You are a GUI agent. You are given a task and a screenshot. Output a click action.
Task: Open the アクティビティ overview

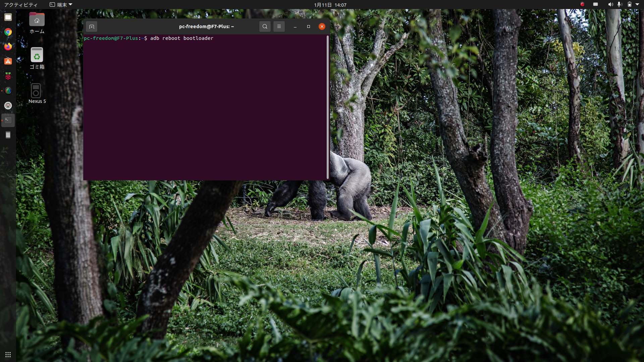coord(21,5)
